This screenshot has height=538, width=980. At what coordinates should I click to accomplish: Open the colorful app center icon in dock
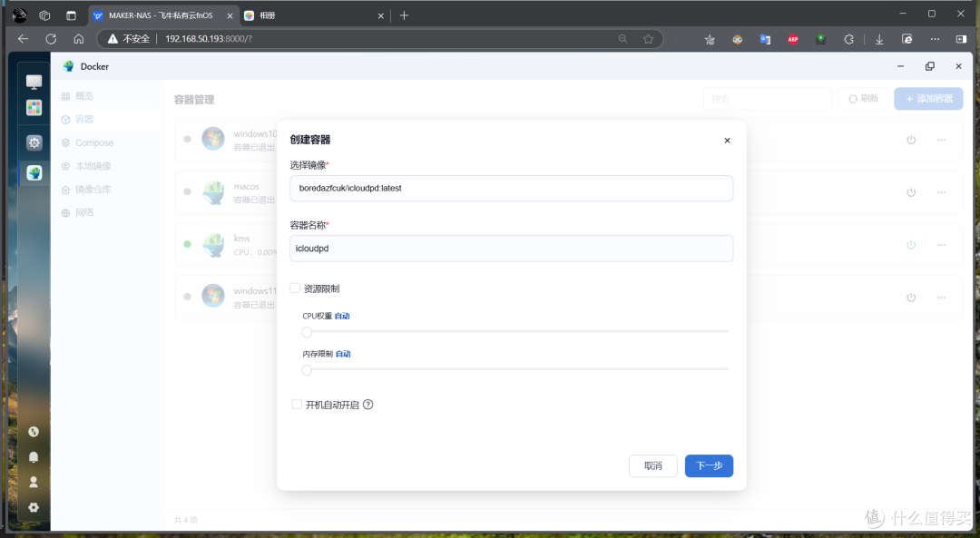pos(34,107)
